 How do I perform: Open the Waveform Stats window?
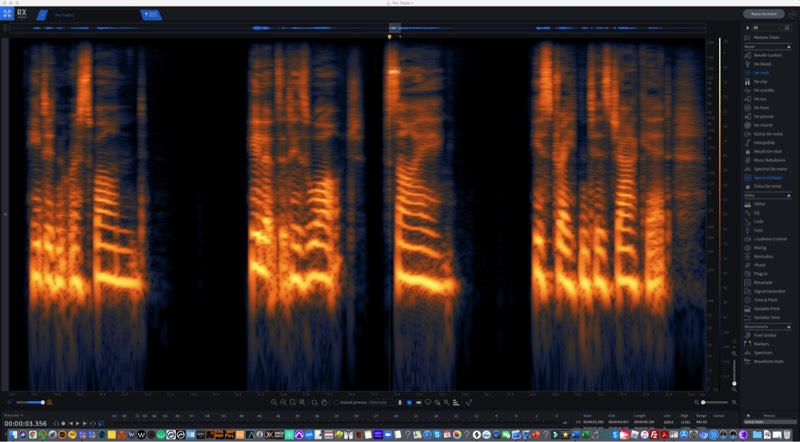point(767,361)
